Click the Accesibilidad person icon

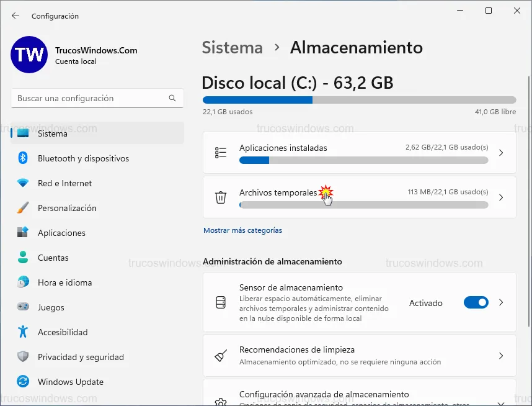[23, 332]
